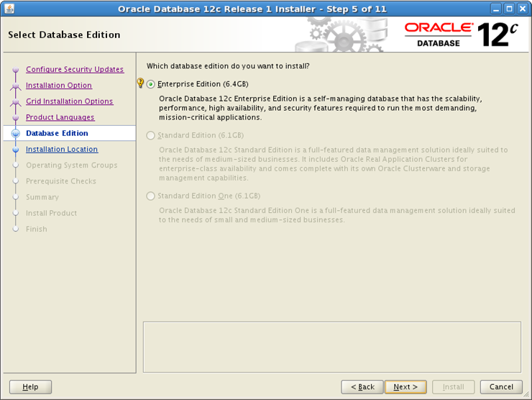Click the Standard Edition description paragraph
The width and height of the screenshot is (532, 400).
pyautogui.click(x=334, y=163)
